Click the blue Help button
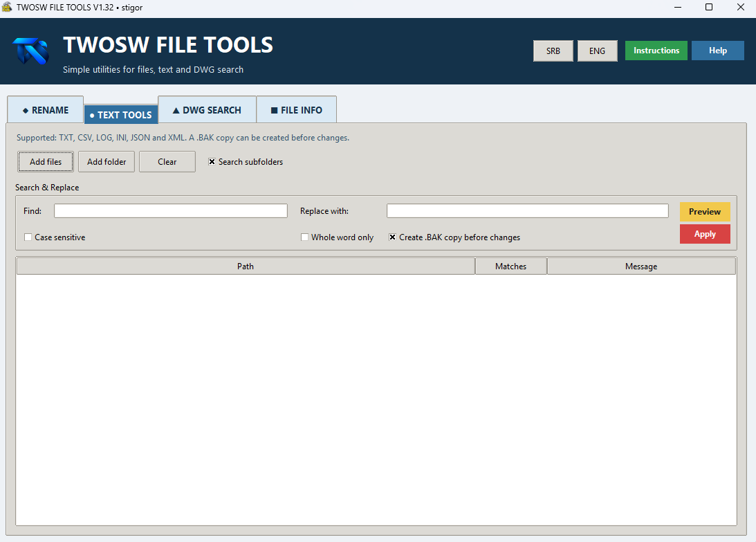This screenshot has height=542, width=756. (717, 51)
